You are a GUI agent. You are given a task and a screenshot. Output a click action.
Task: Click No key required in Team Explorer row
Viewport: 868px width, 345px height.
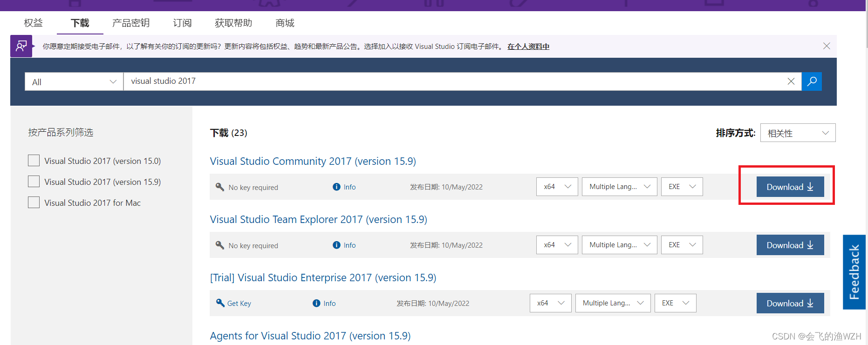click(253, 245)
